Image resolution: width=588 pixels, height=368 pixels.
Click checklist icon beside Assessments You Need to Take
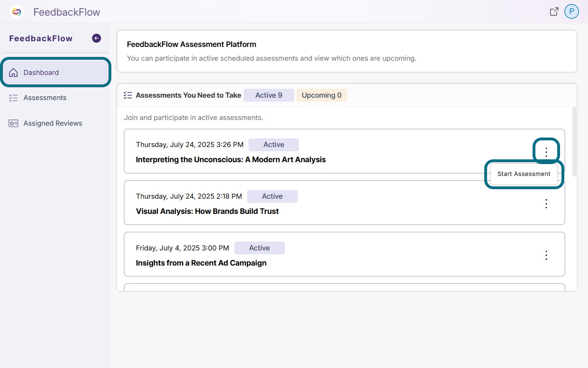(x=127, y=95)
